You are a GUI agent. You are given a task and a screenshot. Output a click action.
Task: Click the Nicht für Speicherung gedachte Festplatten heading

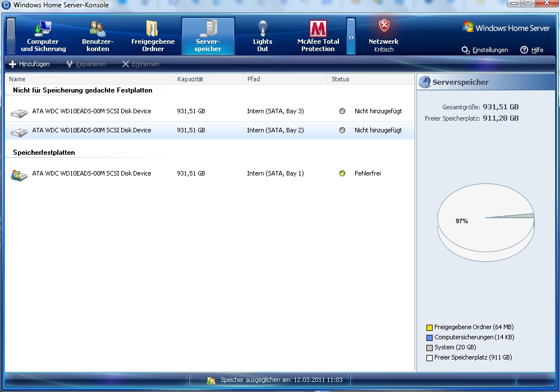pyautogui.click(x=82, y=90)
